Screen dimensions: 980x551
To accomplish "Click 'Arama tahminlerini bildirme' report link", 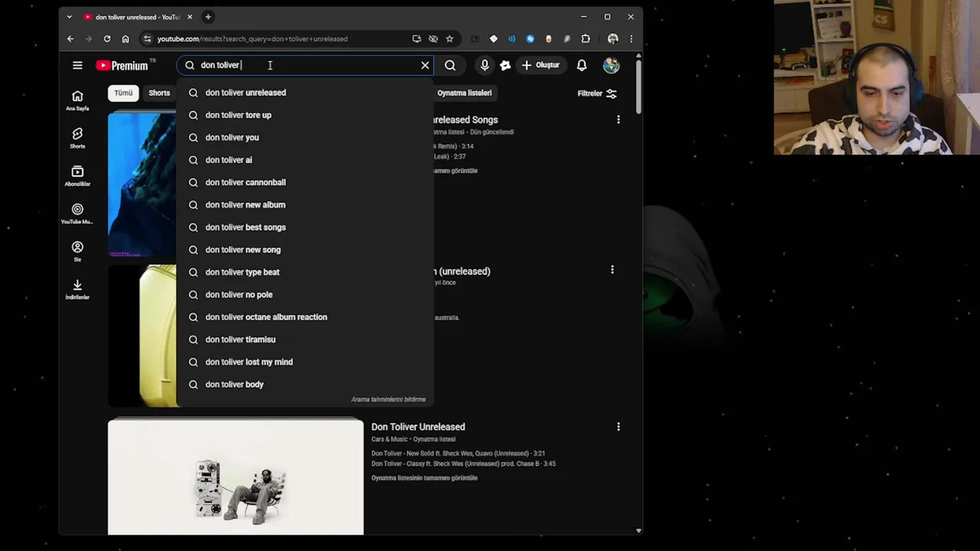I will point(388,399).
